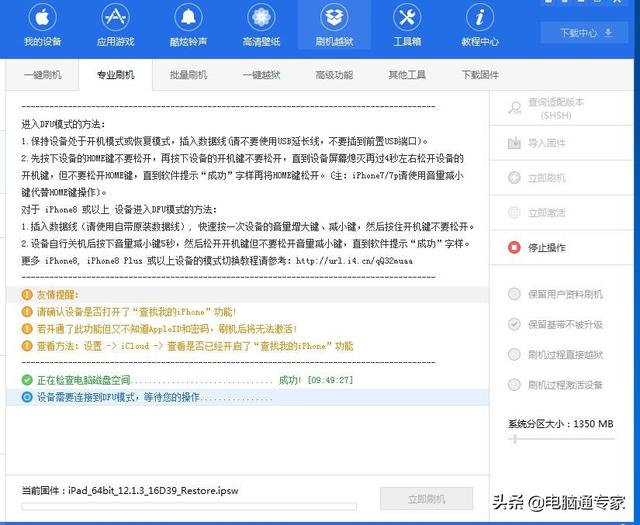Select the 系统分区大小：1350 MB text

point(560,424)
